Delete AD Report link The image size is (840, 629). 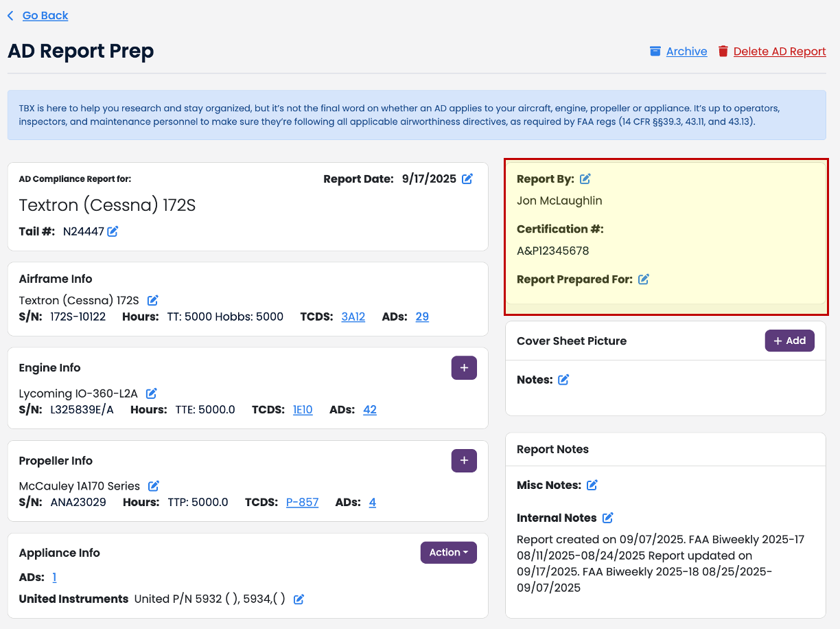point(779,52)
